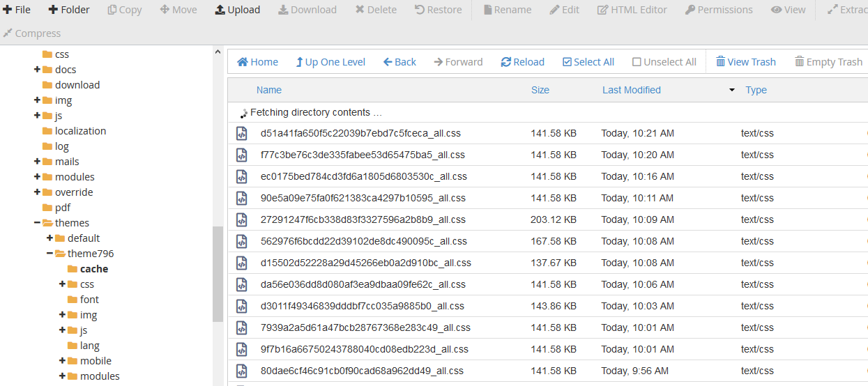Screen dimensions: 868x386
Task: Click the Restore toolbar button
Action: click(x=438, y=10)
